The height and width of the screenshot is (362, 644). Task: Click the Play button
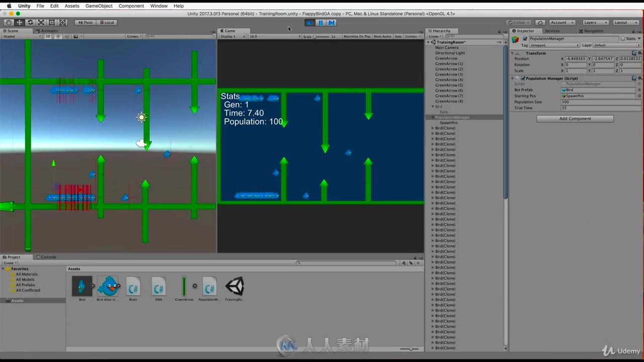[x=309, y=23]
